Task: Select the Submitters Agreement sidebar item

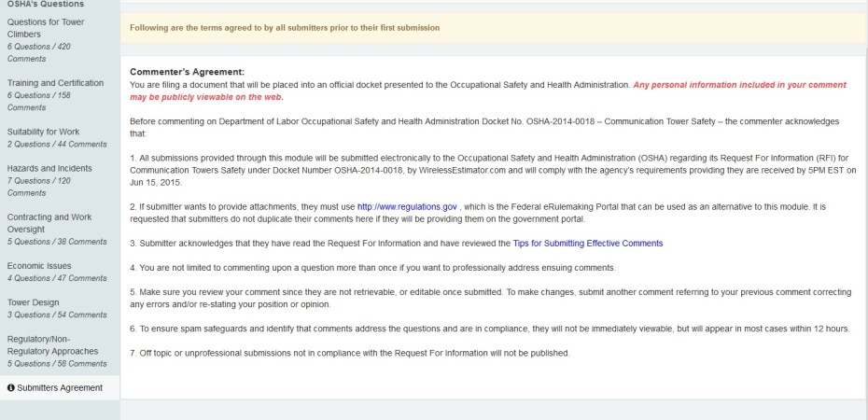Action: (60, 387)
